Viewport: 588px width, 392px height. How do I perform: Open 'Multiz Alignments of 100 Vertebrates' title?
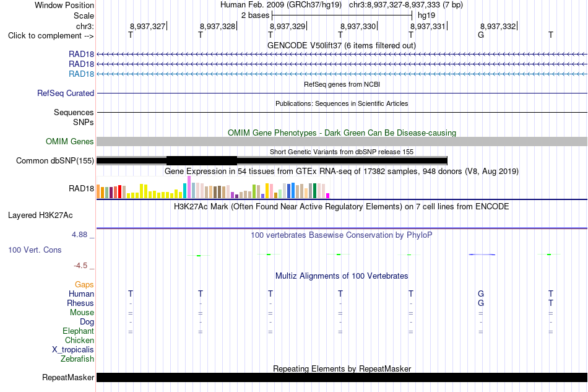[x=342, y=276]
